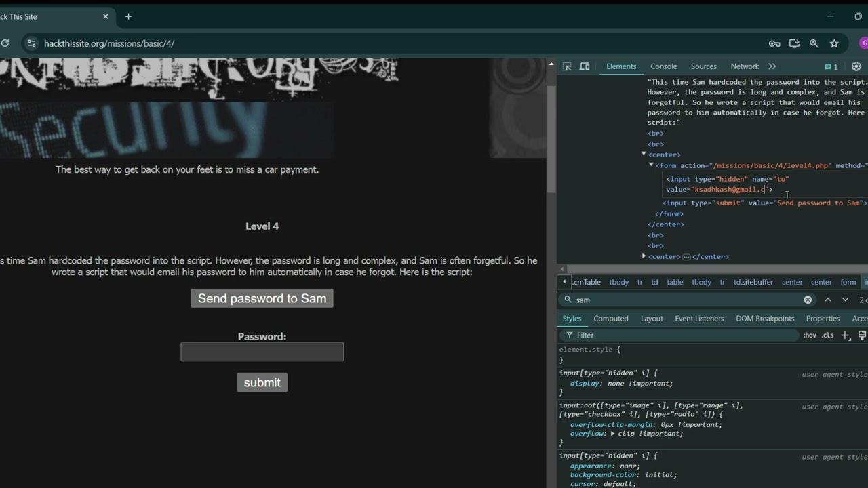Switch to the Sources tab
This screenshot has width=868, height=488.
tap(704, 66)
